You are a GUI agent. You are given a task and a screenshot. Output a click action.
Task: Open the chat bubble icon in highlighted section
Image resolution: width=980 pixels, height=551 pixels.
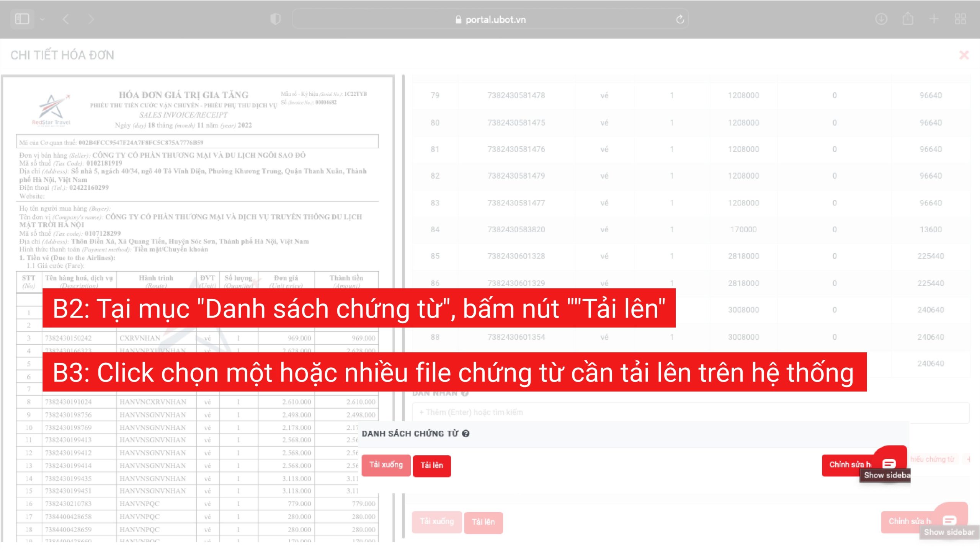coord(889,464)
